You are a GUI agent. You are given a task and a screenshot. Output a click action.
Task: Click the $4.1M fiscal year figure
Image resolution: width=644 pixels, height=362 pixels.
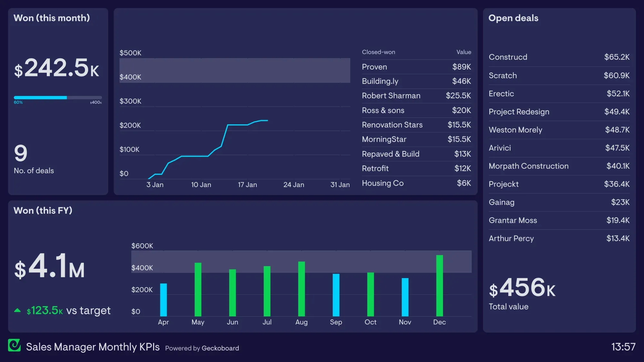(49, 265)
